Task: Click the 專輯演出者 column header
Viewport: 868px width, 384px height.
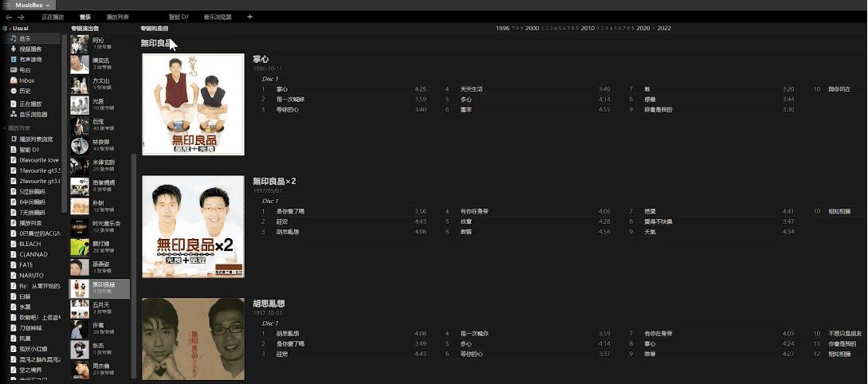Action: [x=84, y=28]
